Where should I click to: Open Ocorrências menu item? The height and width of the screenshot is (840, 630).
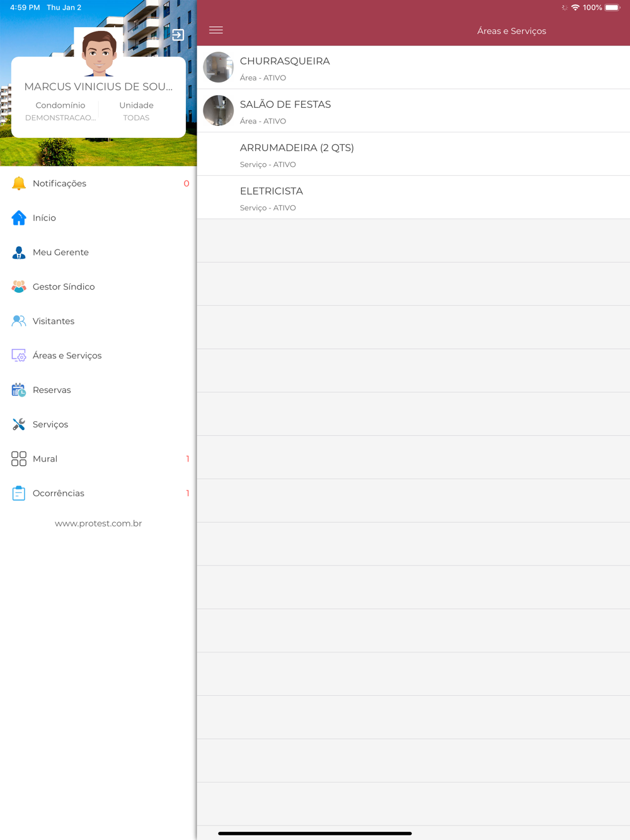coord(98,493)
